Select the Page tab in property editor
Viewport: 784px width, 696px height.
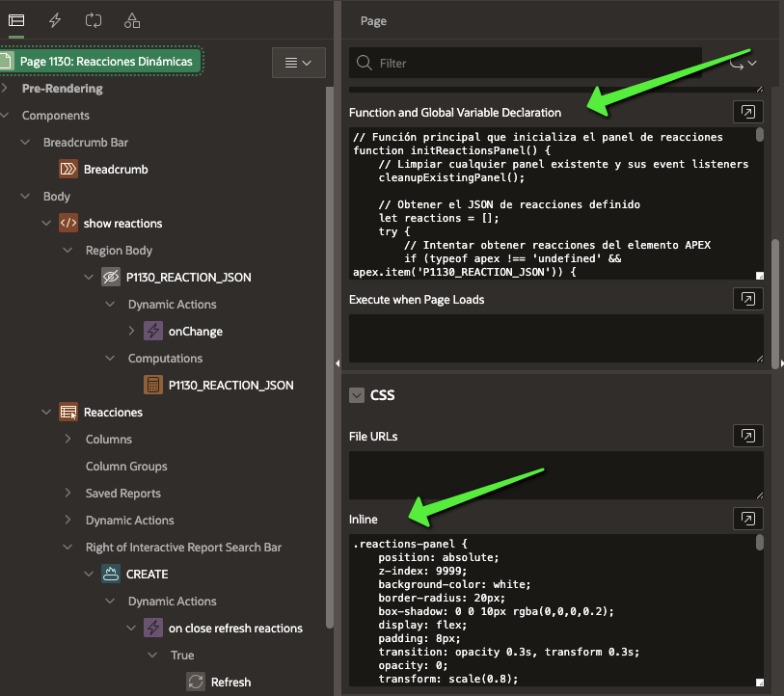click(x=373, y=20)
